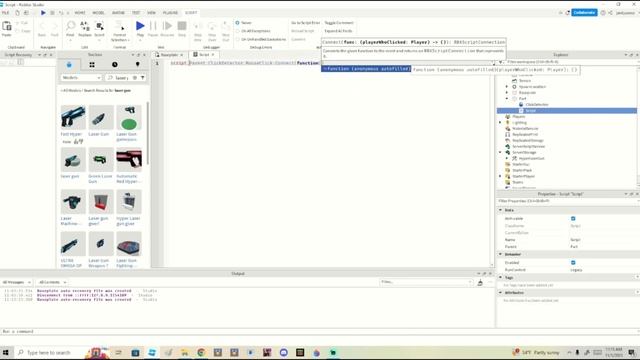Viewport: 640px width, 360px height.
Task: Open the Toolbox Inventory grid icon
Action: (92, 64)
